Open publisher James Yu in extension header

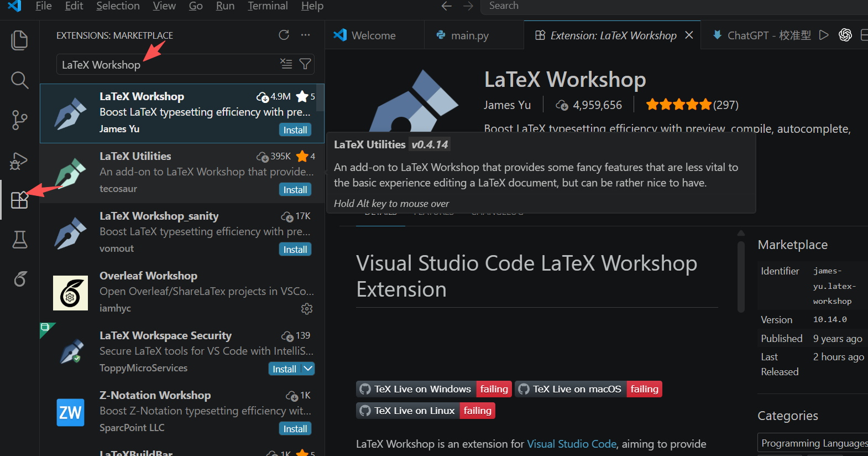tap(507, 105)
